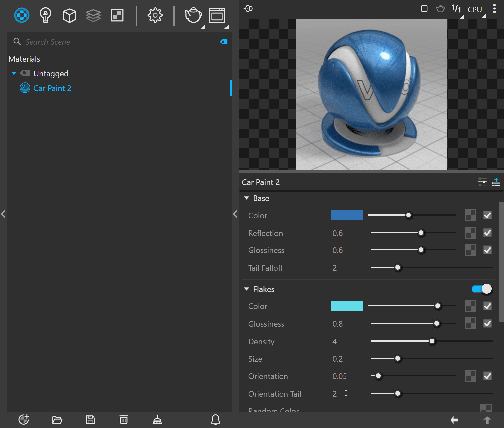Collapse the Base section
Viewport: 504px width, 428px height.
(246, 198)
